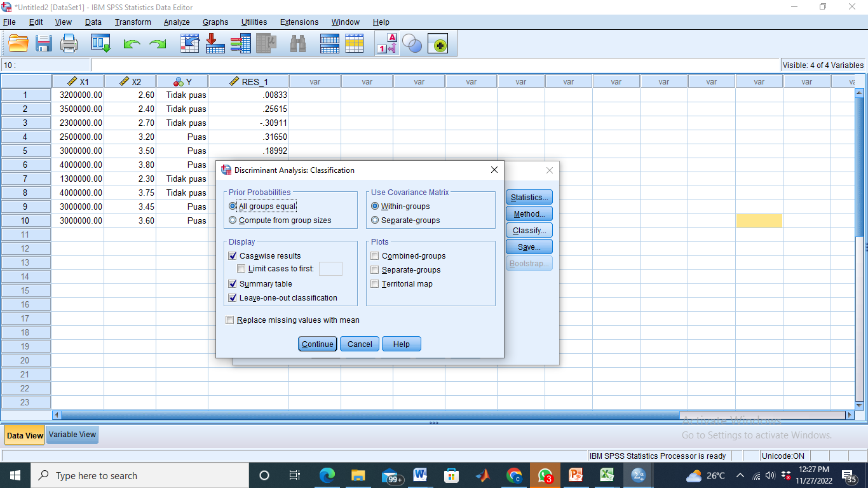Click the Go to case icon
This screenshot has height=488, width=868.
(190, 44)
